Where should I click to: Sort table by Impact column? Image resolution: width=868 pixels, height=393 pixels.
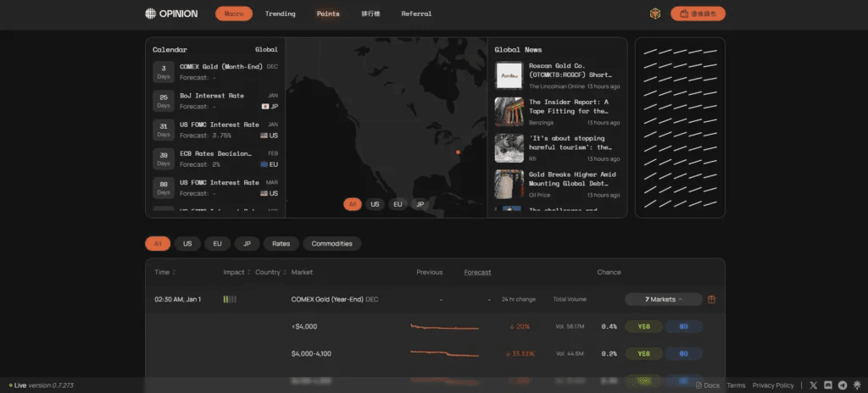[237, 273]
